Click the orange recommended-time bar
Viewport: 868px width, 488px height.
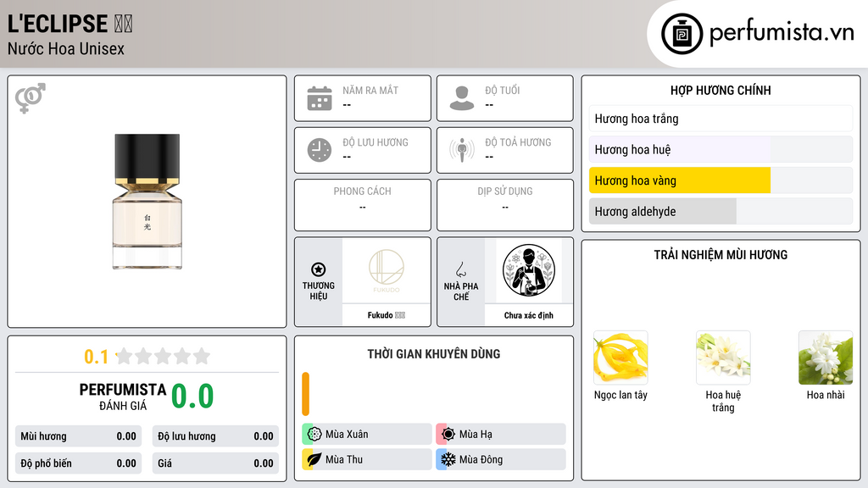[305, 394]
